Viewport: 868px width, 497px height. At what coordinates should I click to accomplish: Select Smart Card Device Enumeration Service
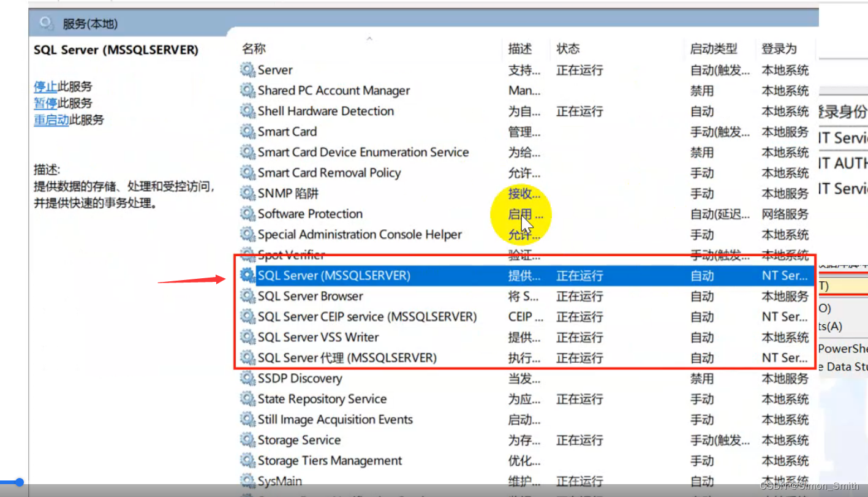(x=363, y=152)
